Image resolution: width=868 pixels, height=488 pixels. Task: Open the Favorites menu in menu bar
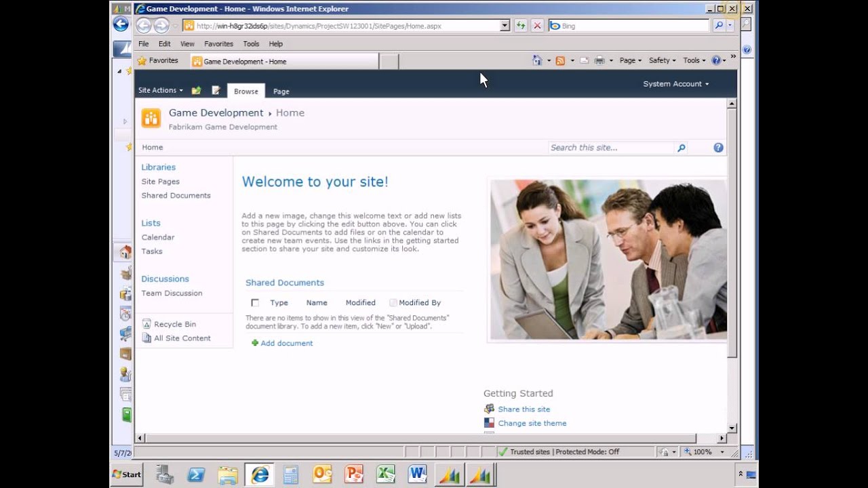point(218,43)
